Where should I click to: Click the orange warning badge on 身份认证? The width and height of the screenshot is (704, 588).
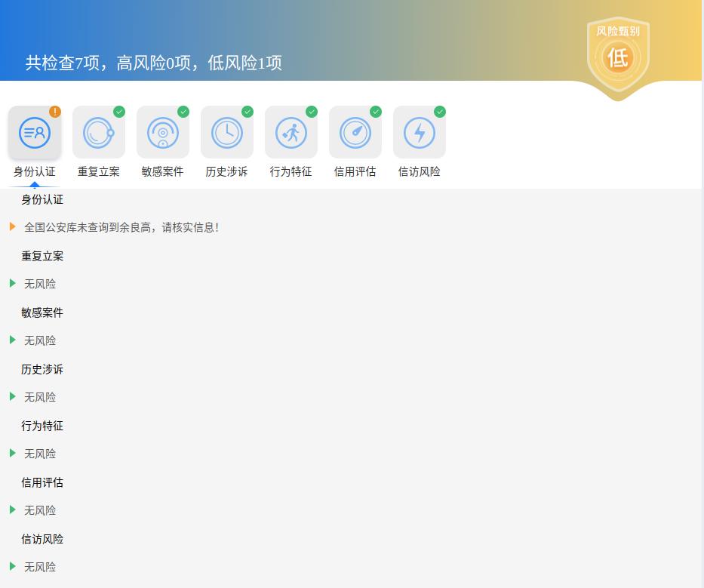55,112
